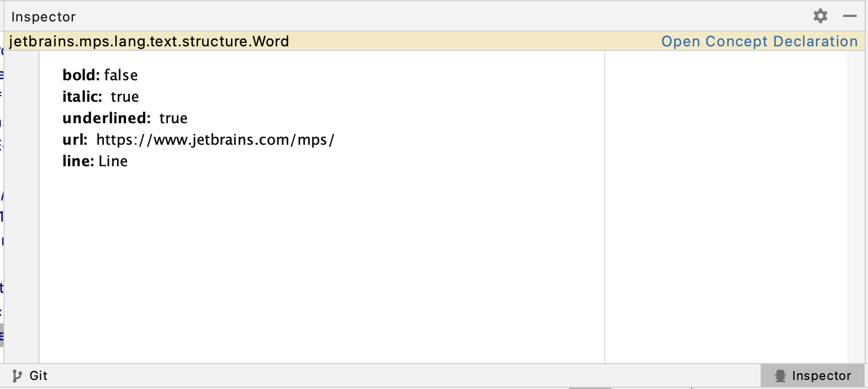868x389 pixels.
Task: Switch underlined property to false
Action: tap(173, 118)
